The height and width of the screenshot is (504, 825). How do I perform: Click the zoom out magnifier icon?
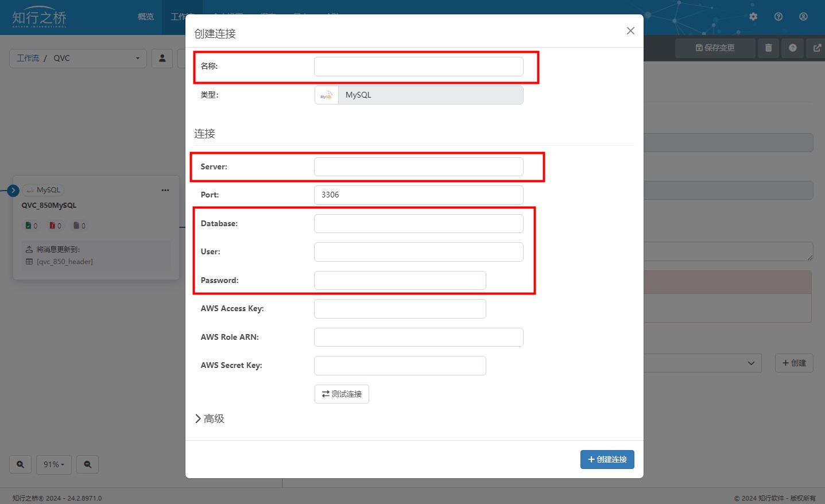(88, 464)
